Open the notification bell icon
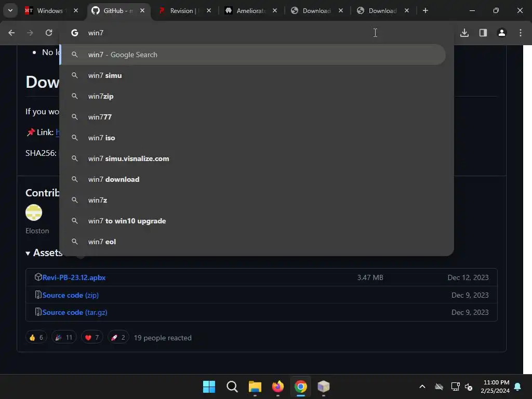 [518, 387]
